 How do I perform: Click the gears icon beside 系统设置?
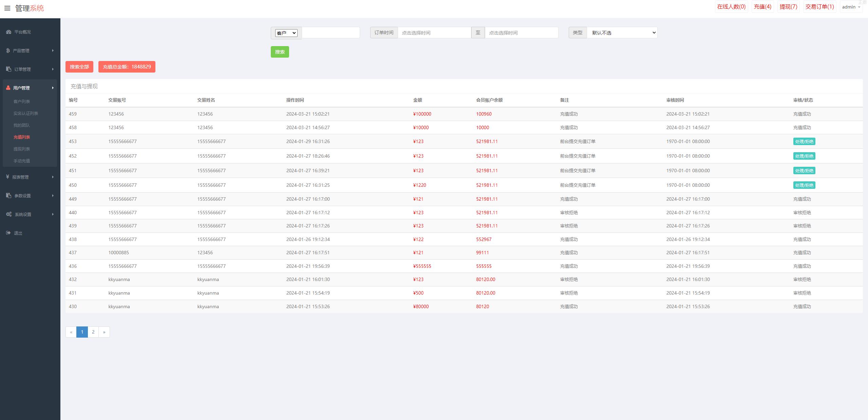(x=9, y=214)
